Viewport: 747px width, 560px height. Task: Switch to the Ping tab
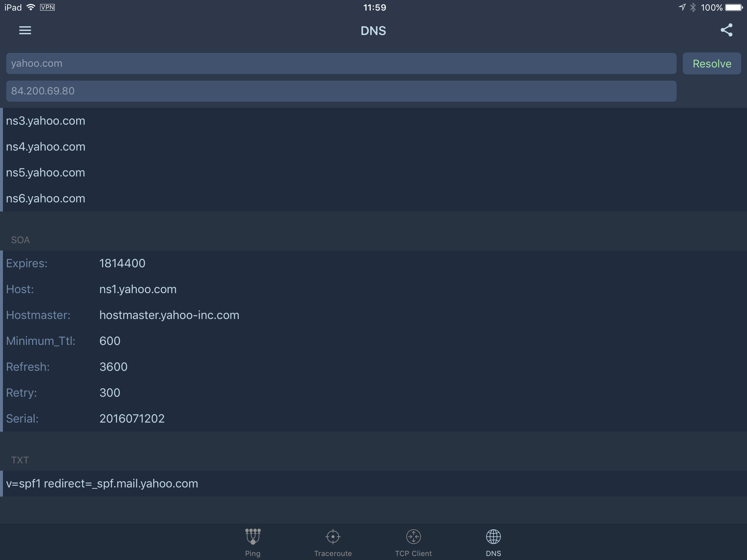pos(253,542)
